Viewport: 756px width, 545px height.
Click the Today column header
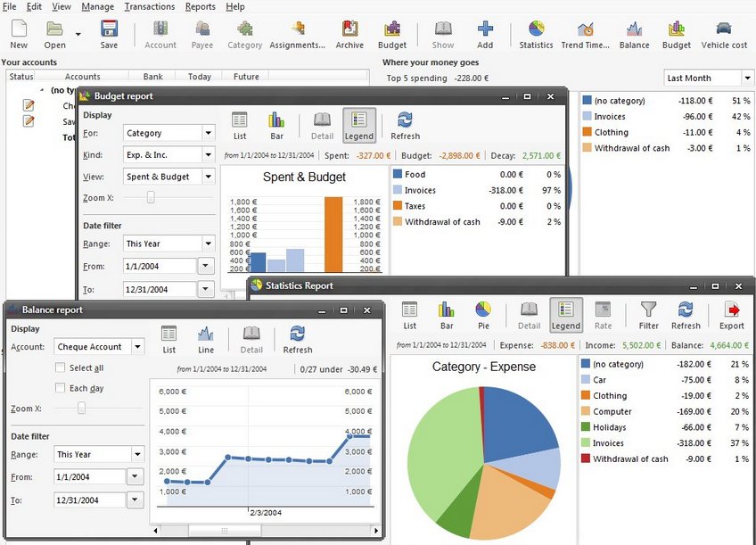[x=200, y=76]
